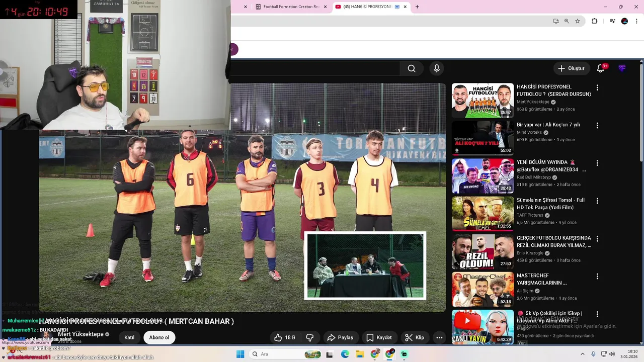Open Chrome media control icon

click(612, 21)
